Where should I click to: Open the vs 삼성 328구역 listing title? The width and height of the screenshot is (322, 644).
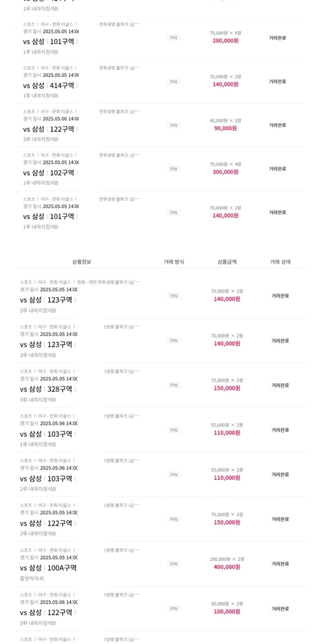tap(46, 389)
